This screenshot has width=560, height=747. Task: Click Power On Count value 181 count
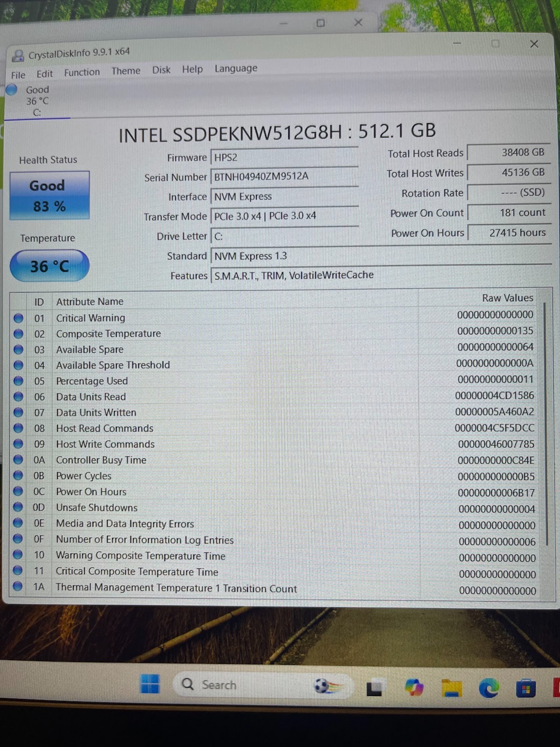coord(509,212)
